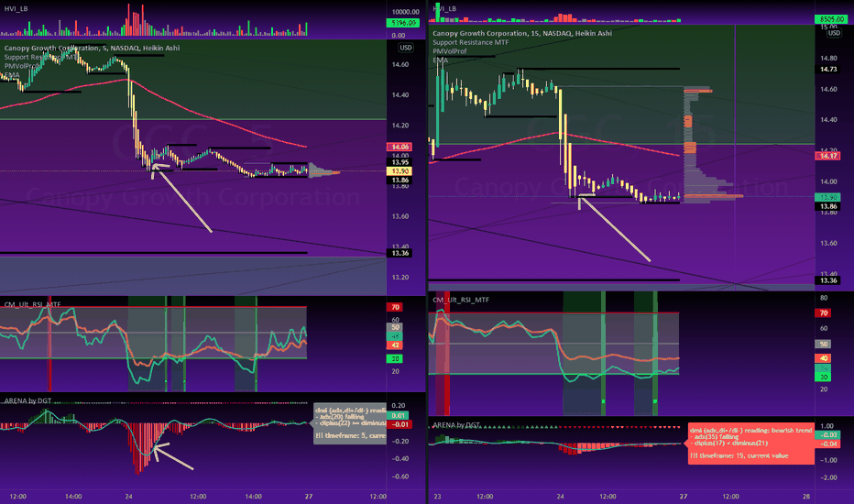Click the 24 date label on the left time axis
This screenshot has width=854, height=504.
click(128, 497)
